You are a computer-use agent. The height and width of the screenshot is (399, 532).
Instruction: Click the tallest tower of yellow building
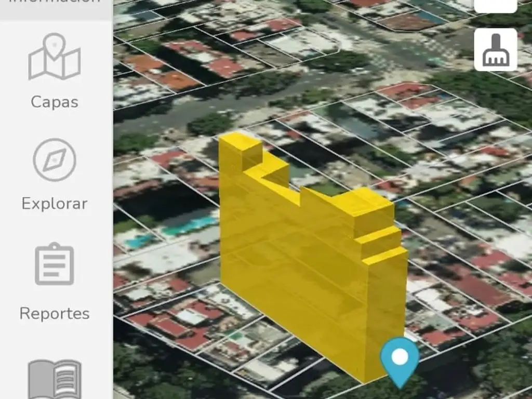pos(240,151)
